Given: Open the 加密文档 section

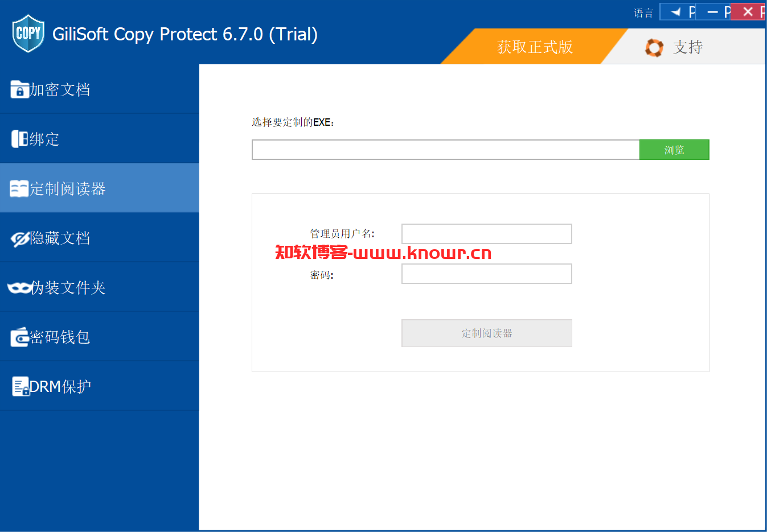Looking at the screenshot, I should point(100,89).
